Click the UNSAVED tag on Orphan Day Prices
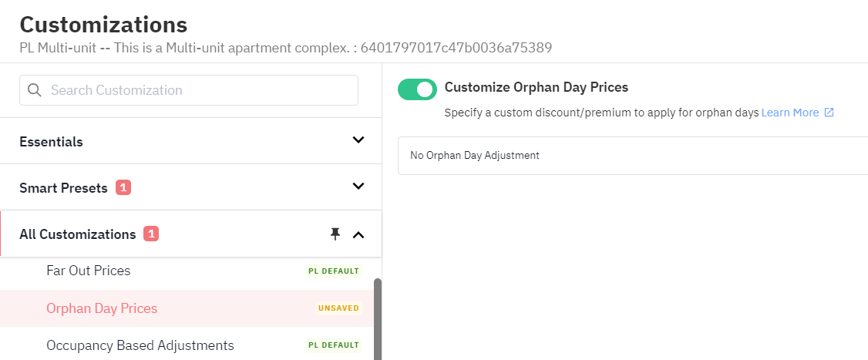 click(338, 308)
